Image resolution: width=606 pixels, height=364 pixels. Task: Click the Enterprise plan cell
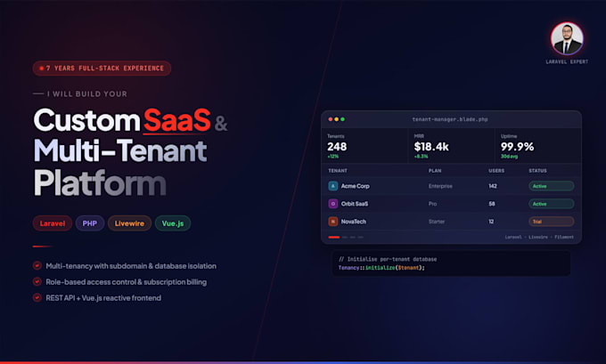point(440,186)
